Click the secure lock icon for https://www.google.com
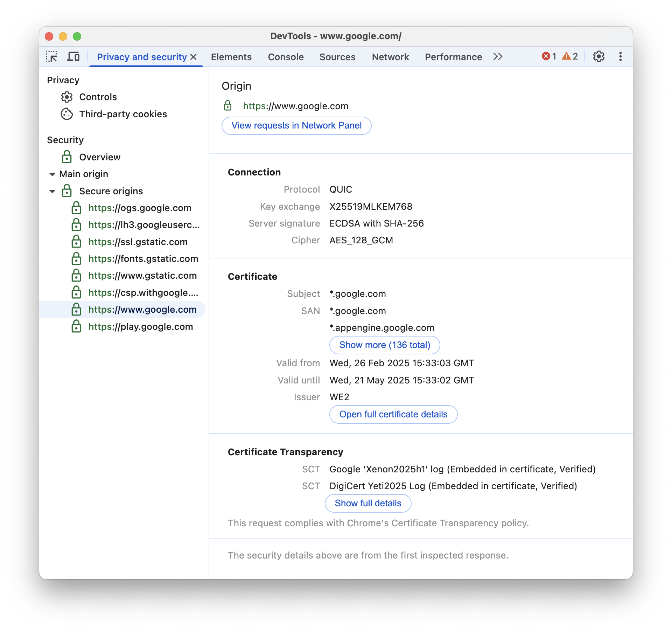This screenshot has height=631, width=672. tap(76, 309)
